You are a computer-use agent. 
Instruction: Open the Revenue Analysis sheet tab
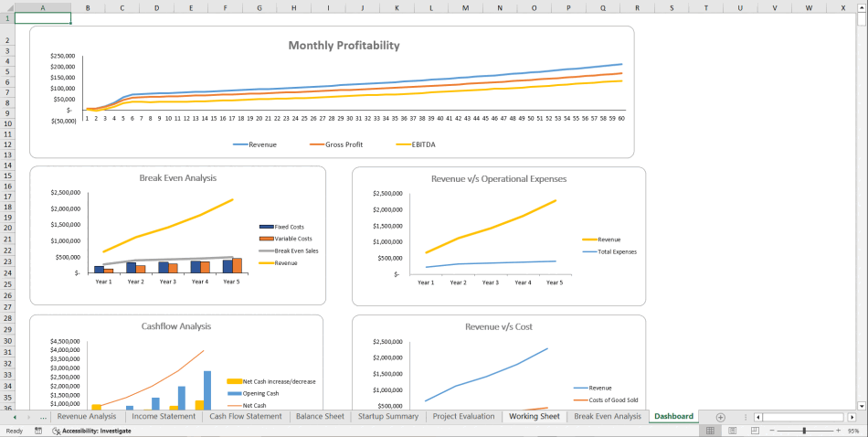87,417
